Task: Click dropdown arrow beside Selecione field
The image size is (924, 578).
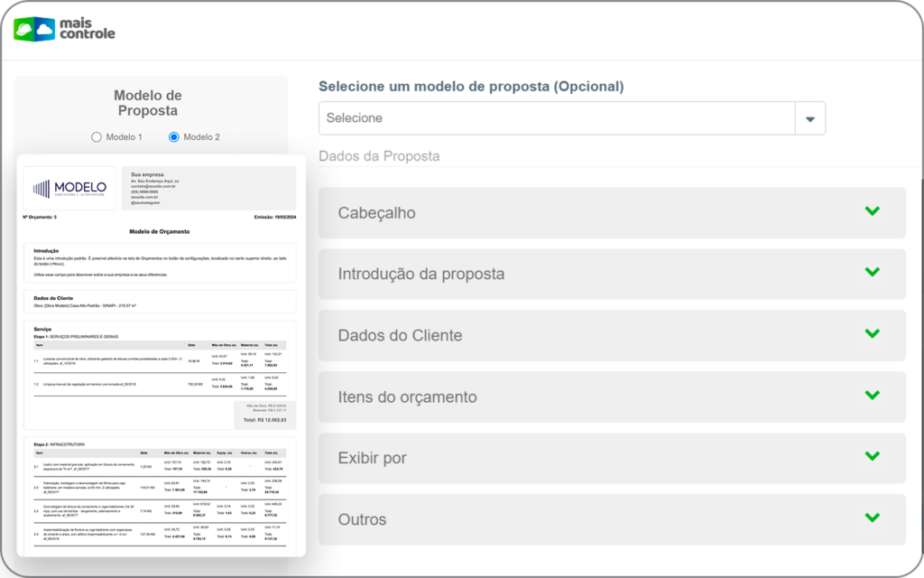Action: pos(809,117)
